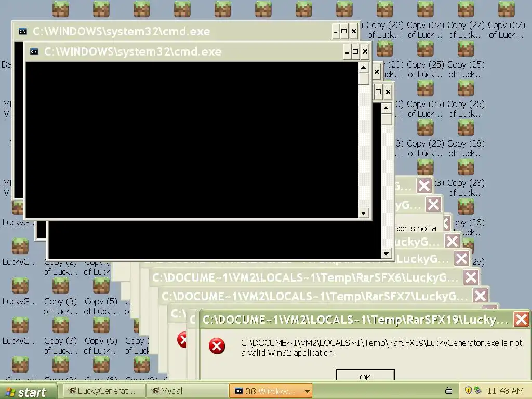
Task: Click the 'not a valid Win32 application' message text
Action: (381, 348)
